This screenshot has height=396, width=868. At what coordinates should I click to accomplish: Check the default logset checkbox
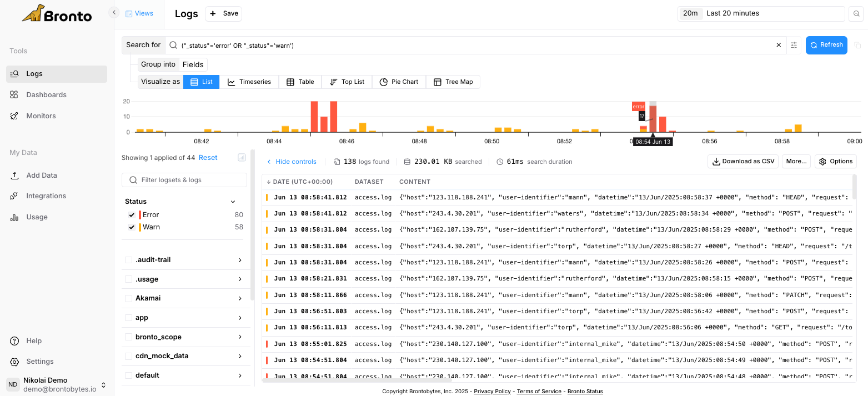[129, 375]
